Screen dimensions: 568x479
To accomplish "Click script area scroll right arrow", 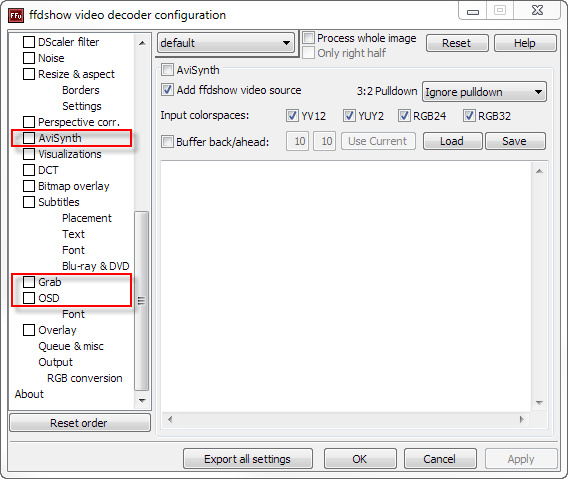I will click(522, 419).
